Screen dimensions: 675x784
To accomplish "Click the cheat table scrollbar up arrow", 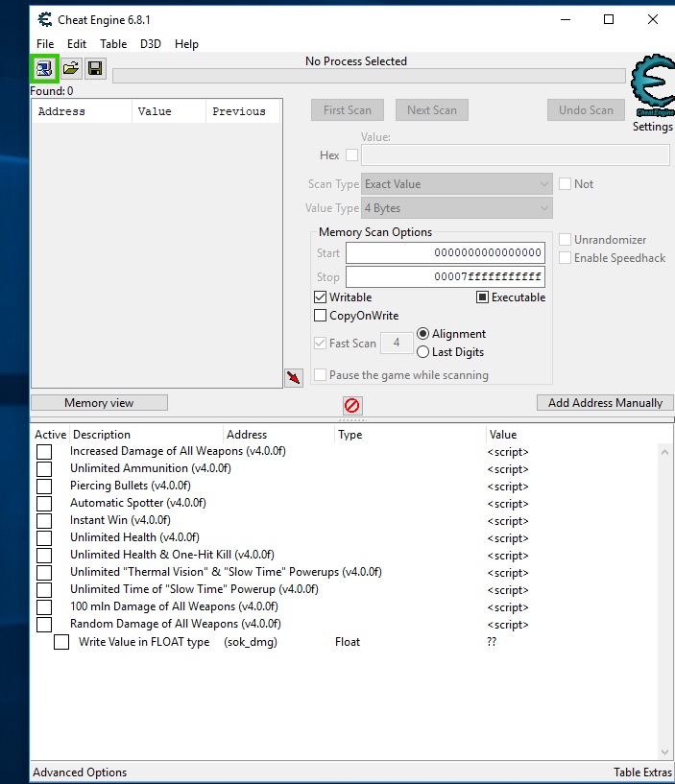I will point(665,452).
